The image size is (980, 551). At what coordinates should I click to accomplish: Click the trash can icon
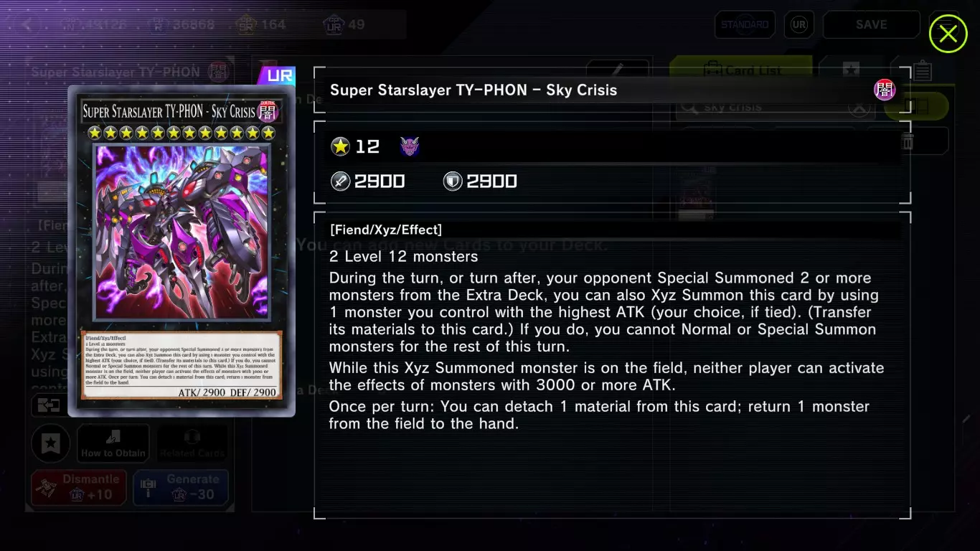click(x=907, y=141)
